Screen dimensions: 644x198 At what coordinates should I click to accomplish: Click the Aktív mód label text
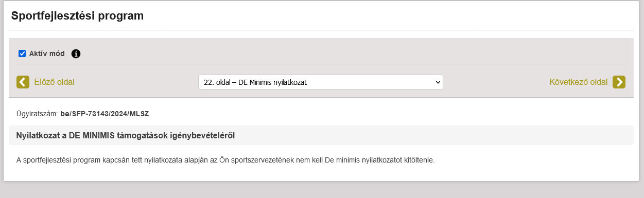point(47,53)
